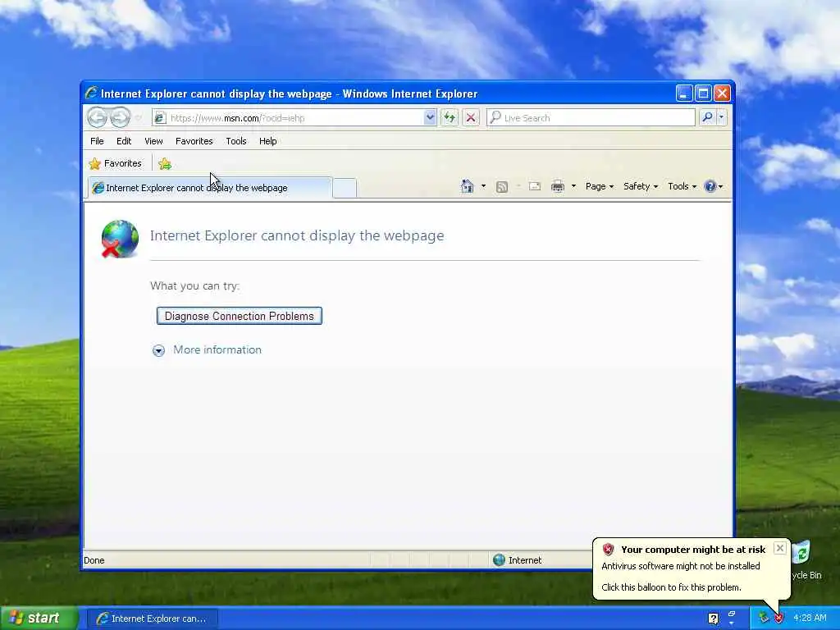Open the Safety dropdown menu

click(641, 186)
